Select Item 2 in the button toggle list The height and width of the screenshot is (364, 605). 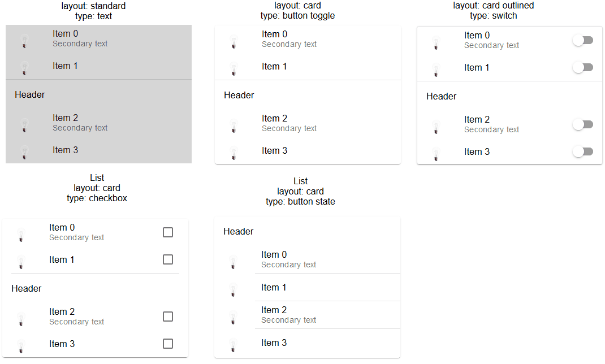coord(308,123)
